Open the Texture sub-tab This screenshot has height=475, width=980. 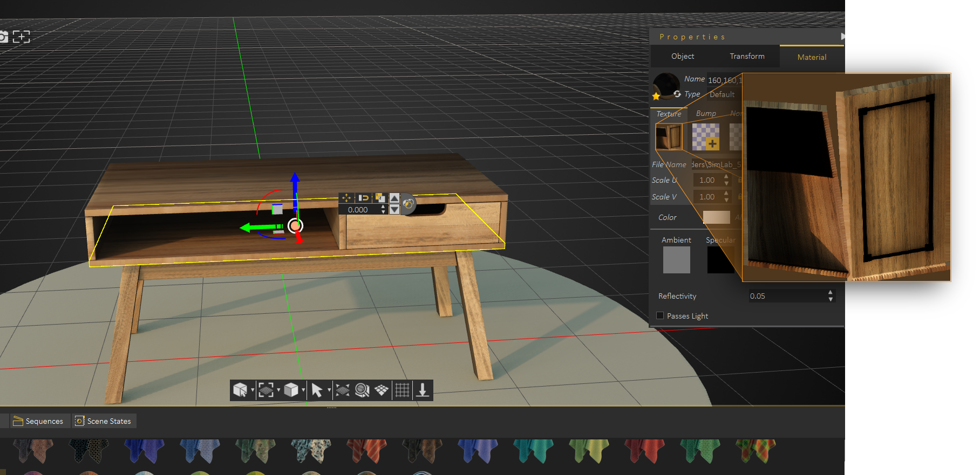(669, 114)
